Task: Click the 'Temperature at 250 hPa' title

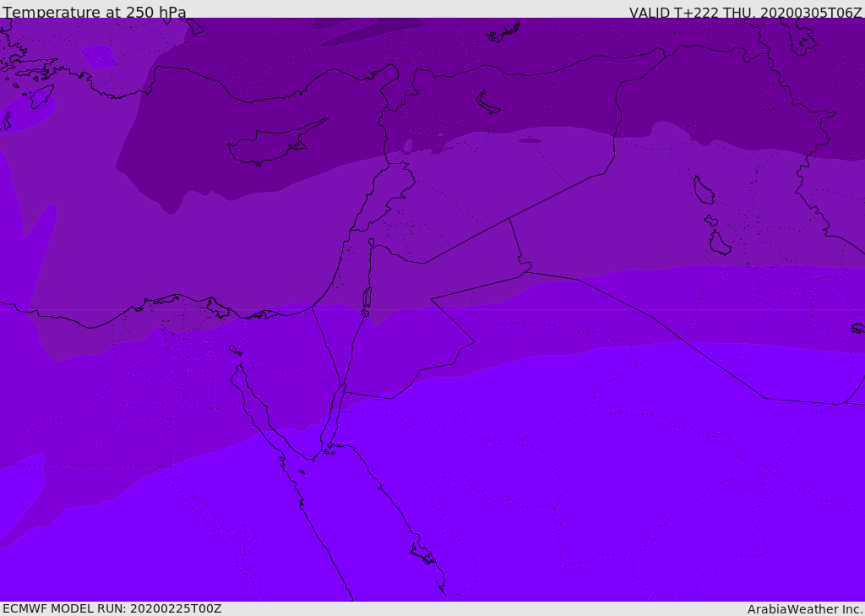Action: point(95,12)
